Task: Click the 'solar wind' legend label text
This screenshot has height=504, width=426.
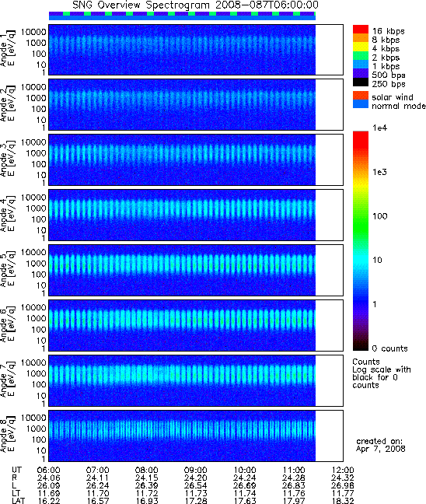Action: pos(393,97)
